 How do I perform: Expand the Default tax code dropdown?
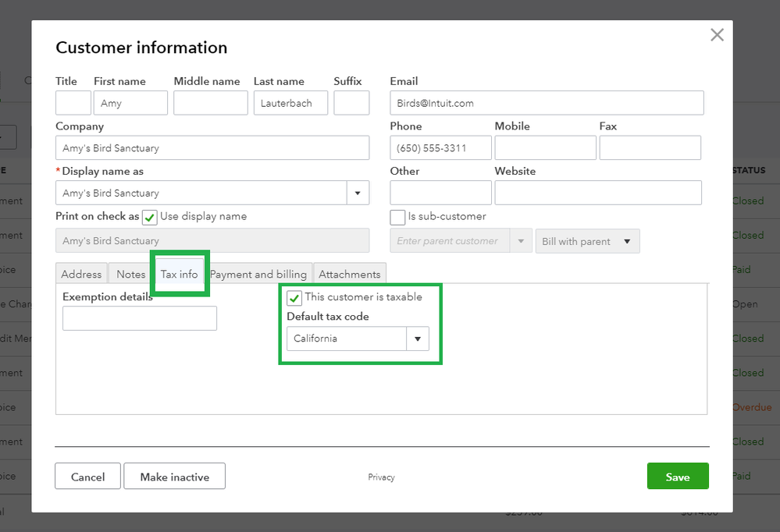(x=417, y=339)
